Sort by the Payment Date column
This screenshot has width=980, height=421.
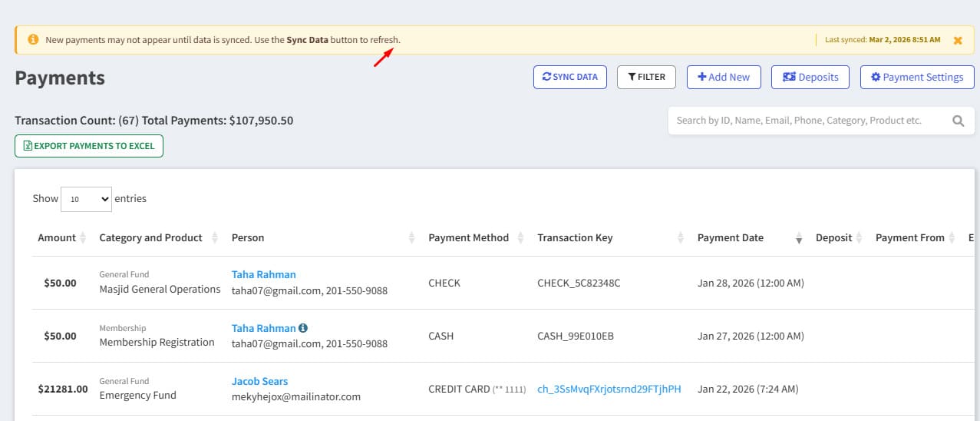point(748,238)
